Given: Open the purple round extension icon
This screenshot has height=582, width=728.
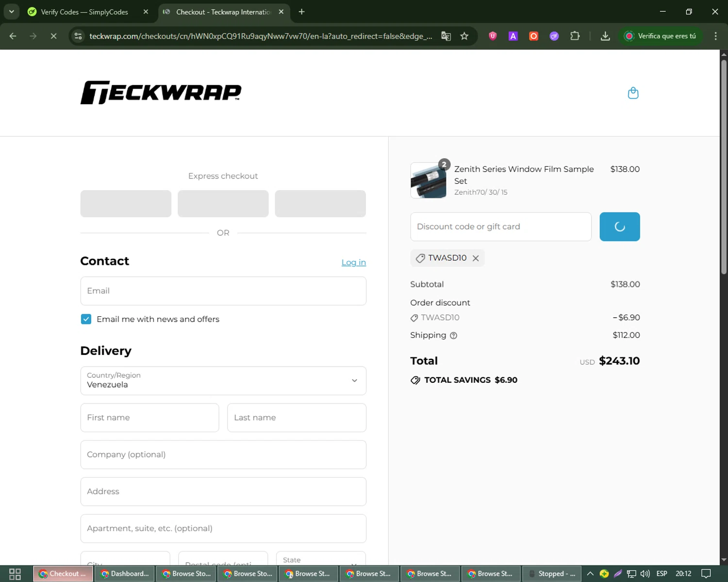Looking at the screenshot, I should (x=554, y=36).
